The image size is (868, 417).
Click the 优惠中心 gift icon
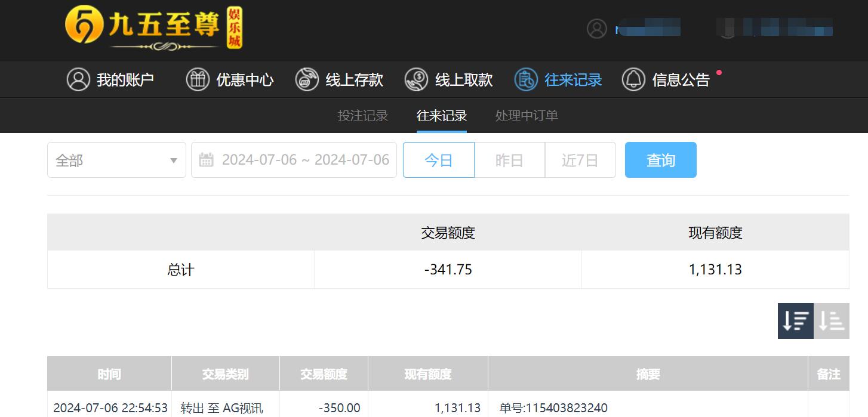click(198, 79)
